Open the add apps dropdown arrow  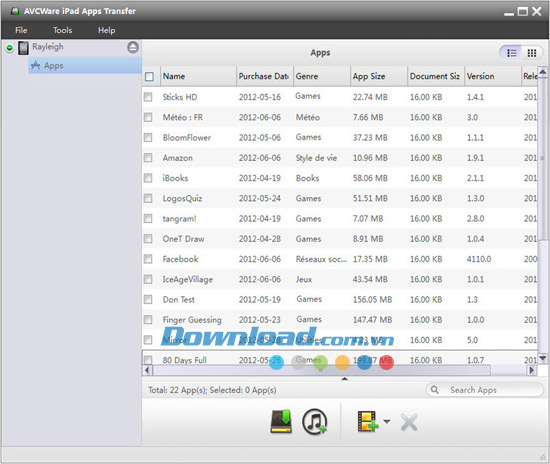[387, 421]
